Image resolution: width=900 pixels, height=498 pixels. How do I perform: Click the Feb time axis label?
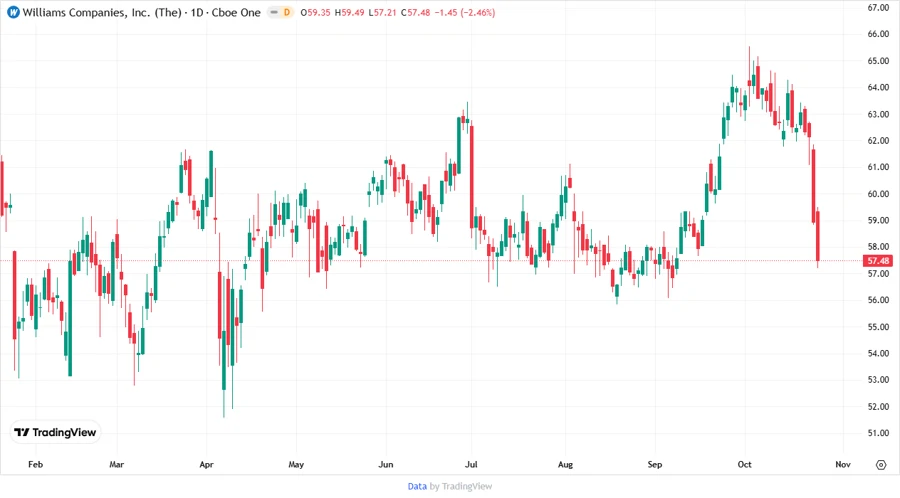click(36, 464)
